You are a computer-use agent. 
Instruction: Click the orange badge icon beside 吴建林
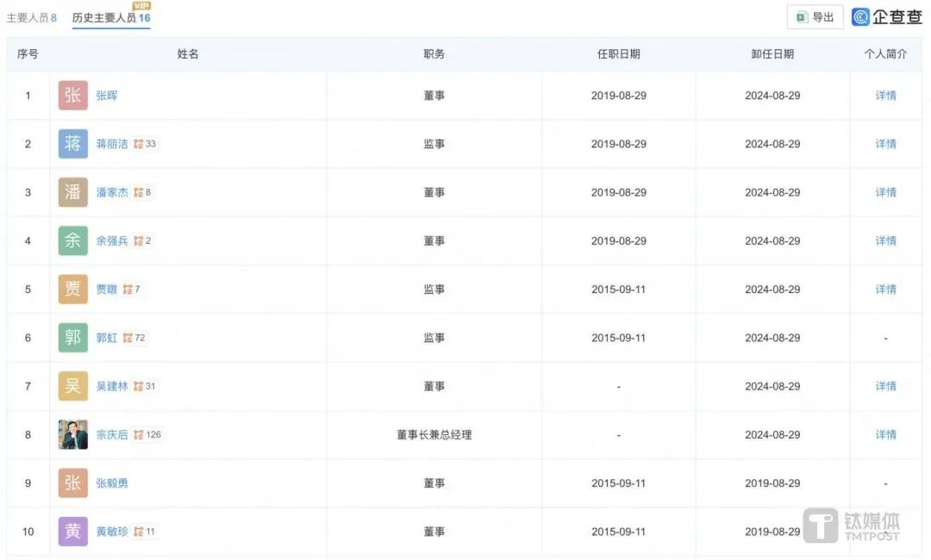pos(138,385)
